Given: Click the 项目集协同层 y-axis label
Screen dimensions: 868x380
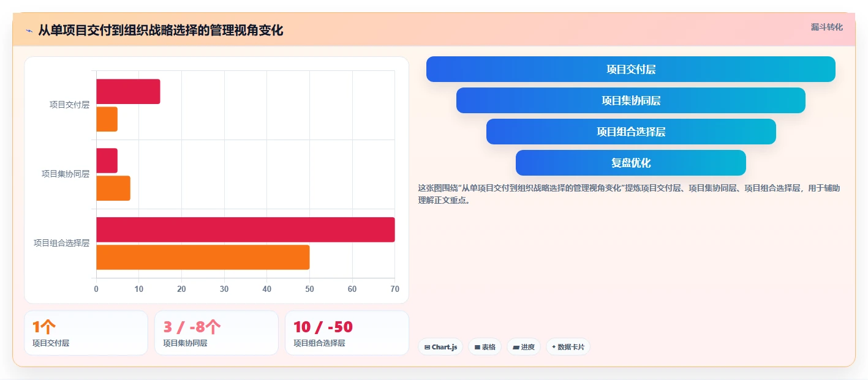Looking at the screenshot, I should (x=66, y=174).
